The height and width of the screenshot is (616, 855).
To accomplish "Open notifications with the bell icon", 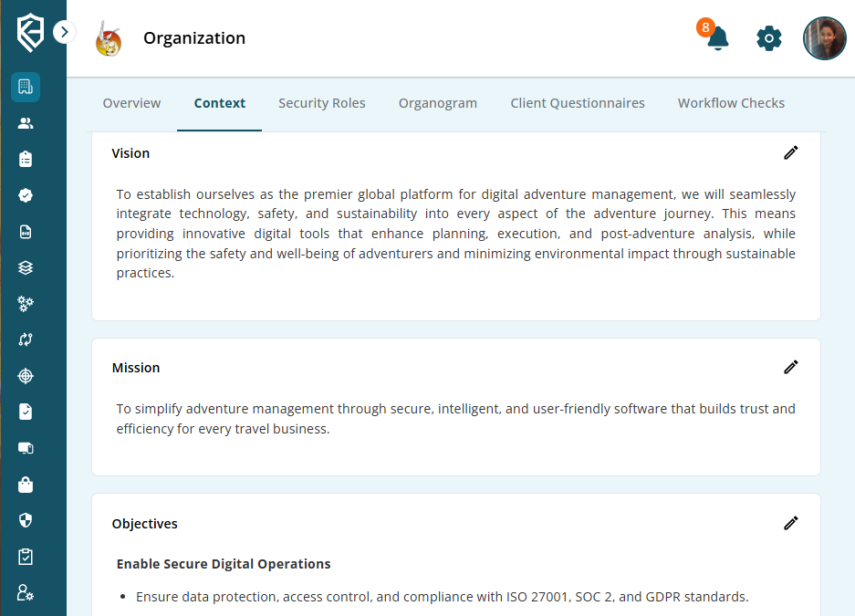I will click(715, 39).
